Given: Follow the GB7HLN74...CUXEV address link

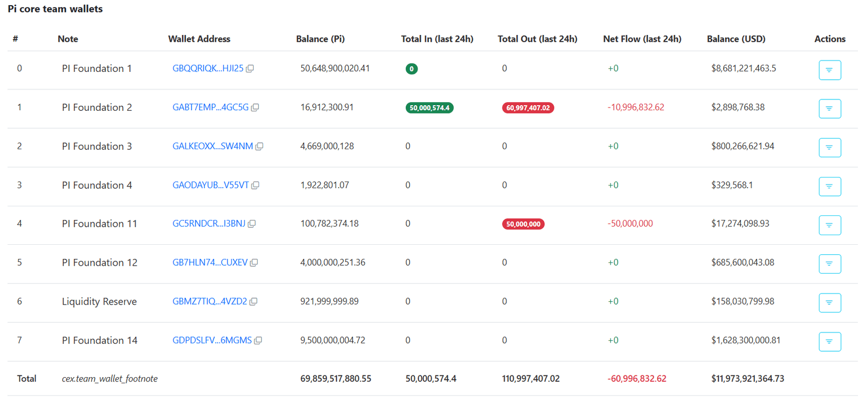Looking at the screenshot, I should tap(210, 263).
